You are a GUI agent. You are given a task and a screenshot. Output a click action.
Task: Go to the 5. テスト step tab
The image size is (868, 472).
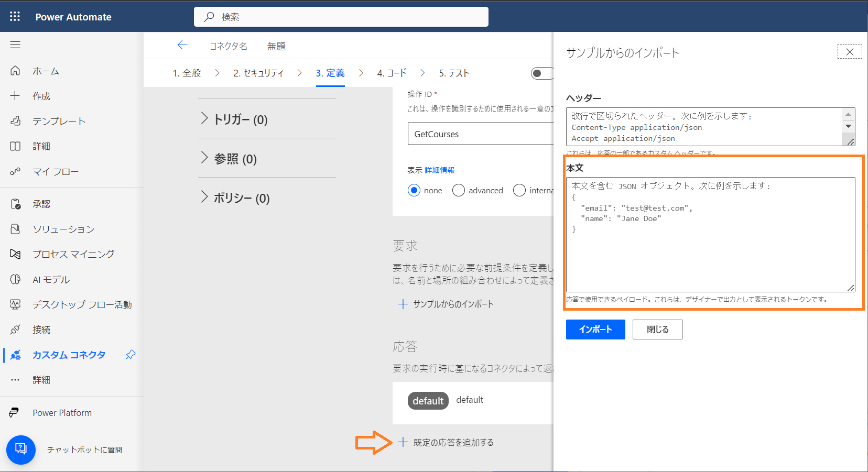click(x=454, y=73)
